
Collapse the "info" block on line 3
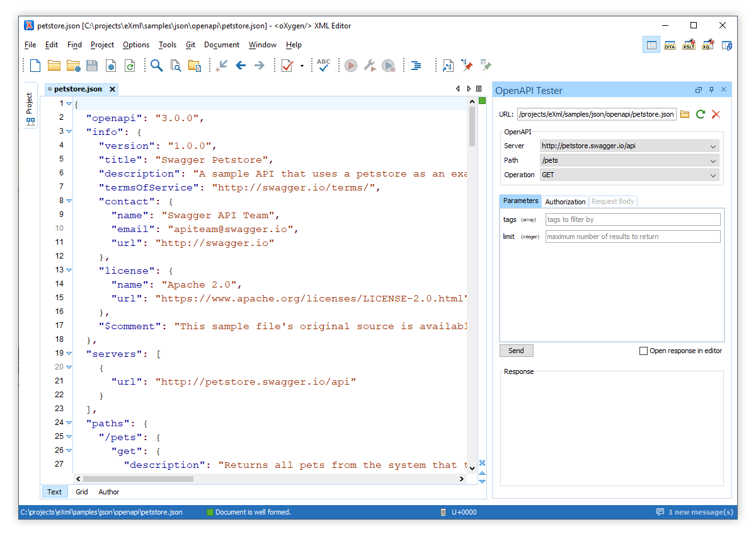click(x=69, y=131)
